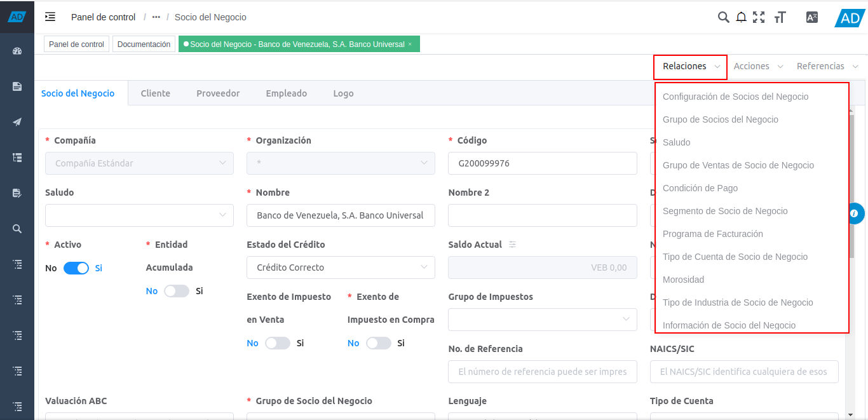The image size is (868, 420).
Task: Select Condición de Pago from Relaciones menu
Action: (700, 188)
